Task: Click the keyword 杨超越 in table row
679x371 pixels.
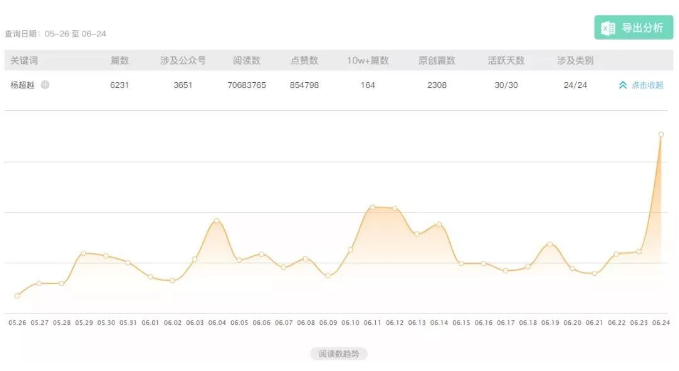Action: click(22, 85)
